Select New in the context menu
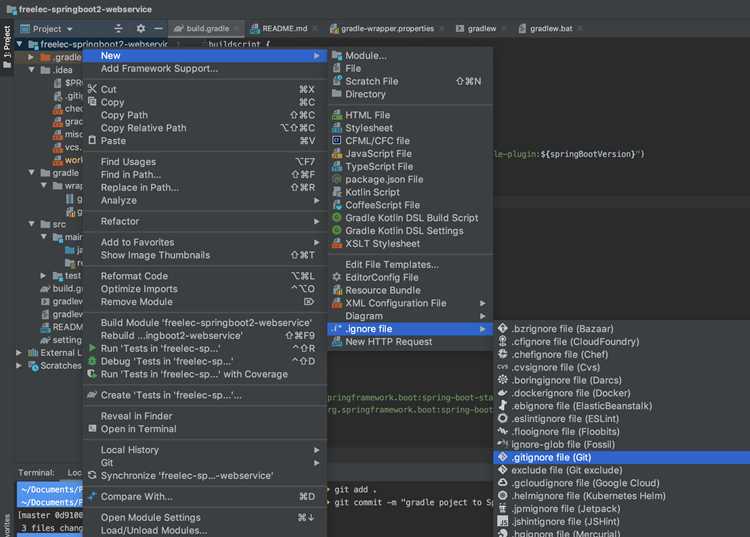Image resolution: width=750 pixels, height=537 pixels. pos(205,55)
